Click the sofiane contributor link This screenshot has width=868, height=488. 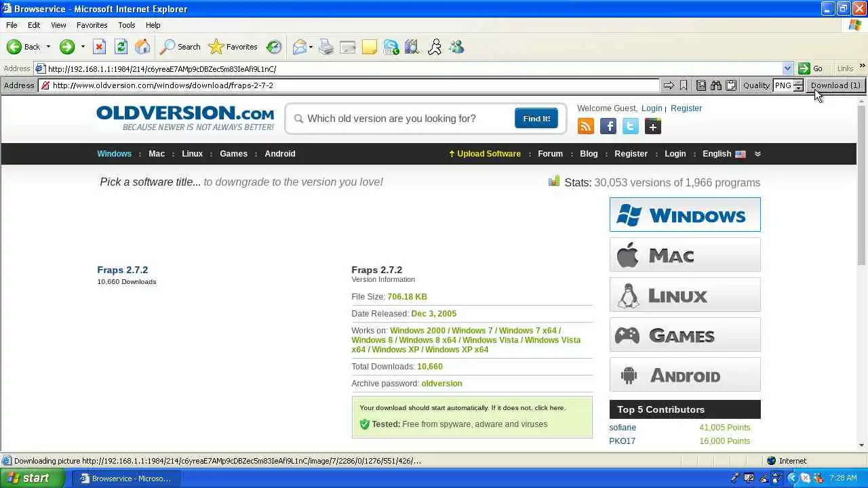[x=623, y=428]
